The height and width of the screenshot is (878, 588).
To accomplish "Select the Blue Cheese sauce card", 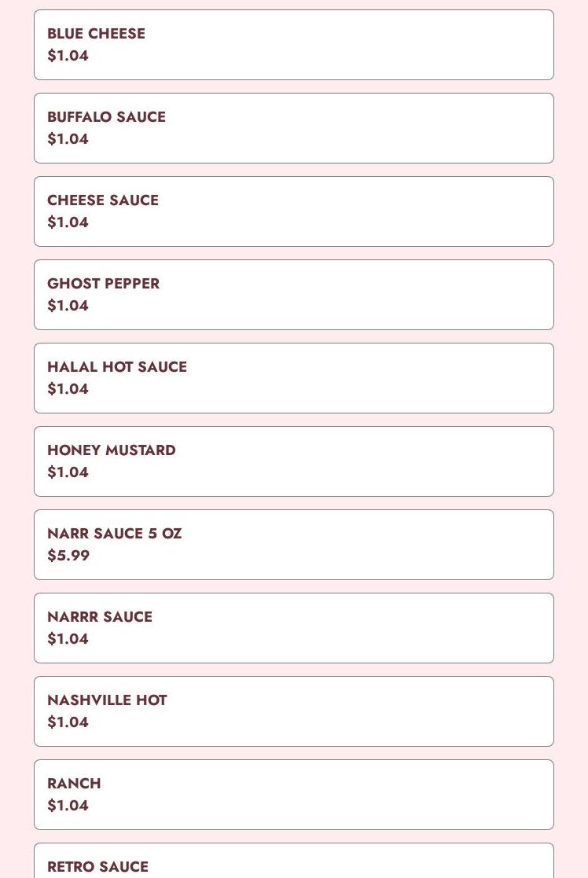I will tap(294, 45).
